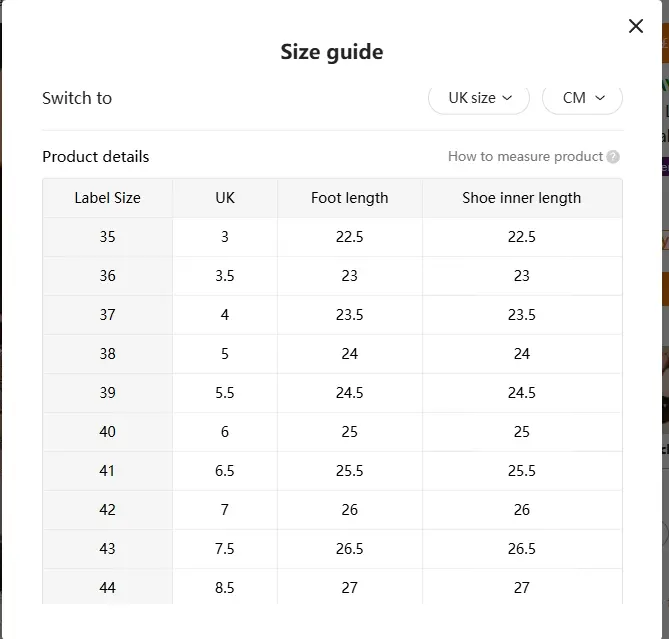This screenshot has width=669, height=639.
Task: Click the chevron beside CM
Action: [600, 98]
